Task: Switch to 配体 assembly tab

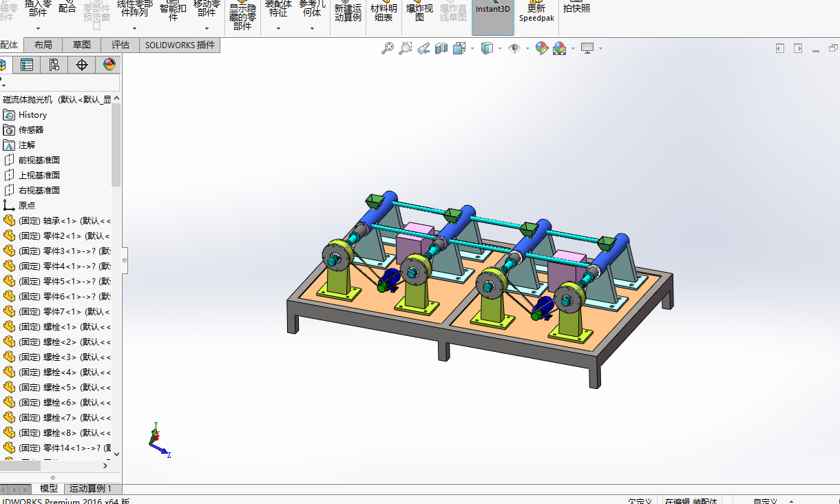Action: [10, 45]
